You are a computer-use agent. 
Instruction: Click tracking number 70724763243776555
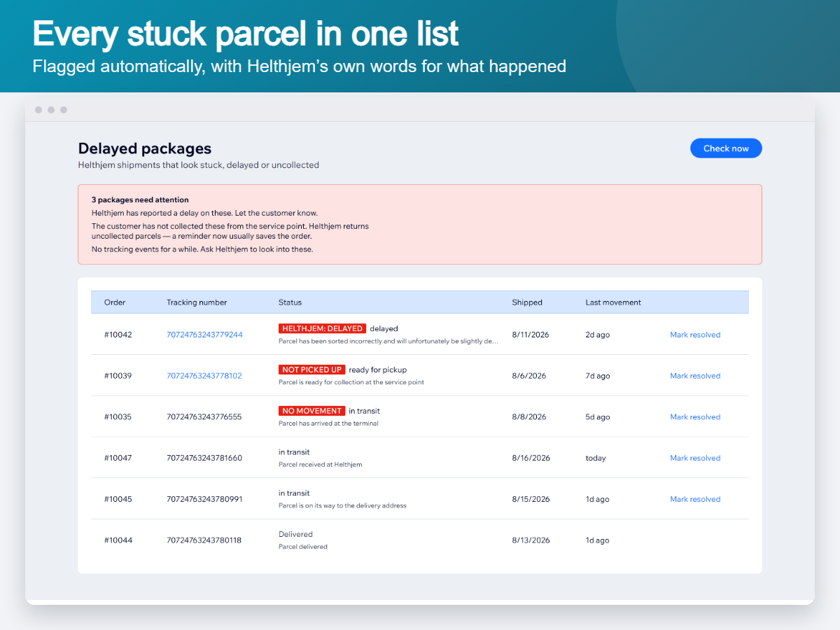(204, 417)
